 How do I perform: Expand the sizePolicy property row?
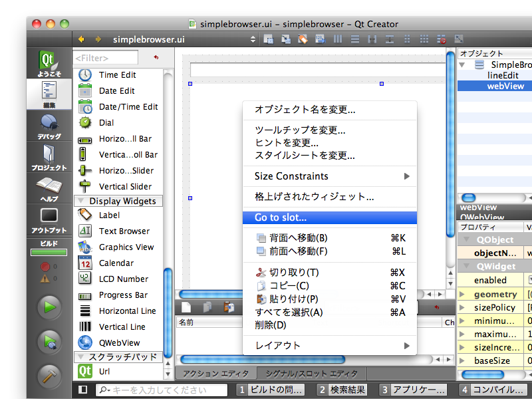point(463,309)
